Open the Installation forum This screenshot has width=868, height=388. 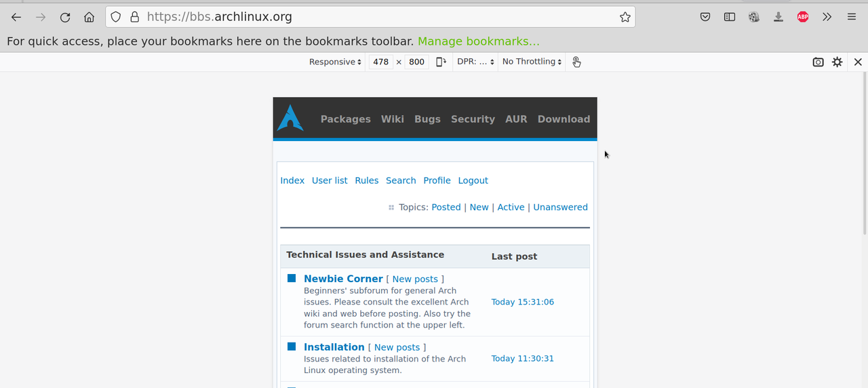point(334,347)
